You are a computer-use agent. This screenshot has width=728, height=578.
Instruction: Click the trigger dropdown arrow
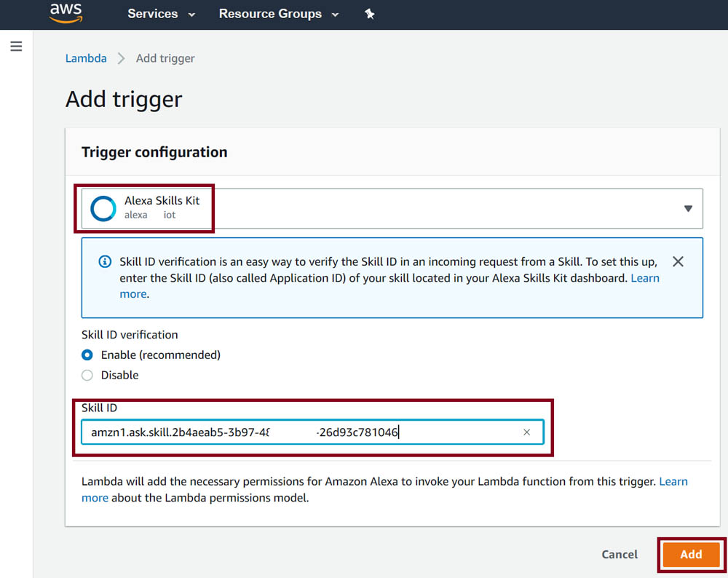coord(688,208)
